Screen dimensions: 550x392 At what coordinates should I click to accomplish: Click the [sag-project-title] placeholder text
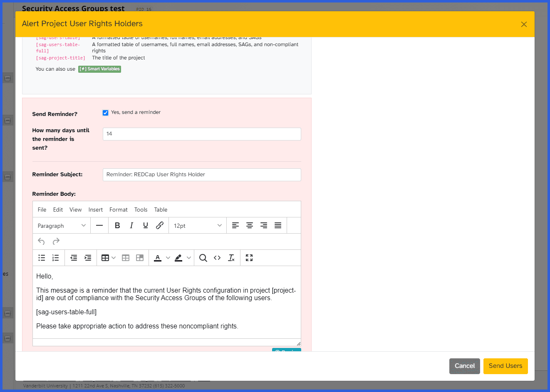click(x=60, y=58)
